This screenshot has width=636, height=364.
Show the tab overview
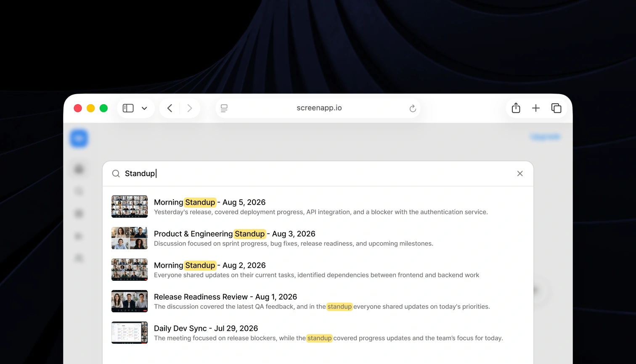[556, 108]
